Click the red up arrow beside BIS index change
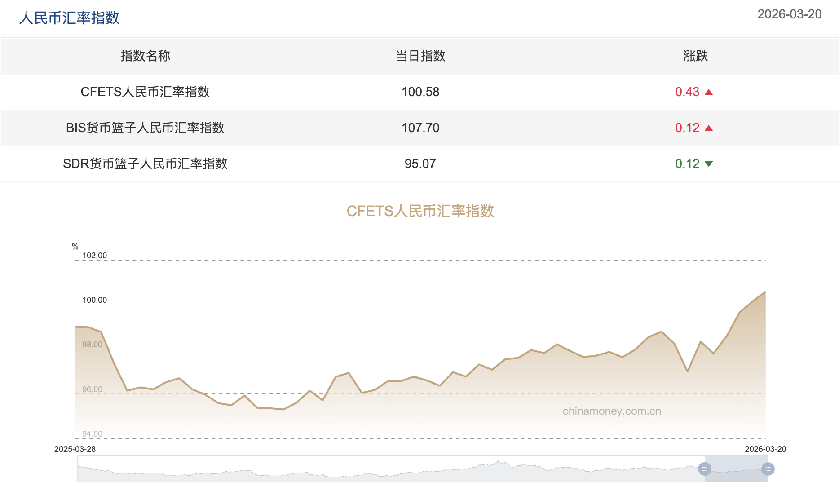 tap(709, 128)
